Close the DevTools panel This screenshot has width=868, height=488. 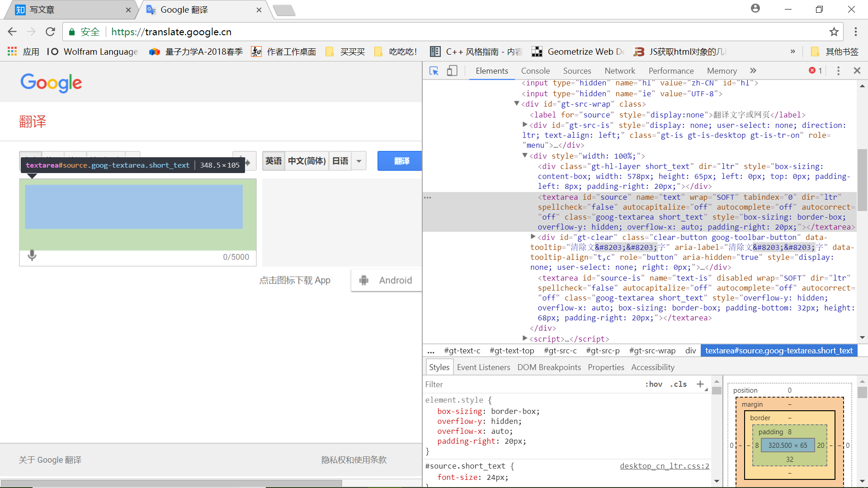(857, 70)
